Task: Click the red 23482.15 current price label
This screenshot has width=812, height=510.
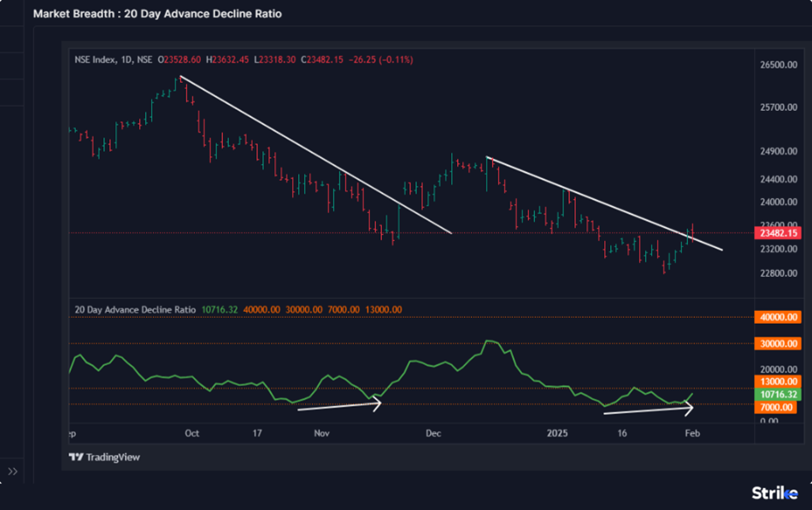Action: pos(777,232)
